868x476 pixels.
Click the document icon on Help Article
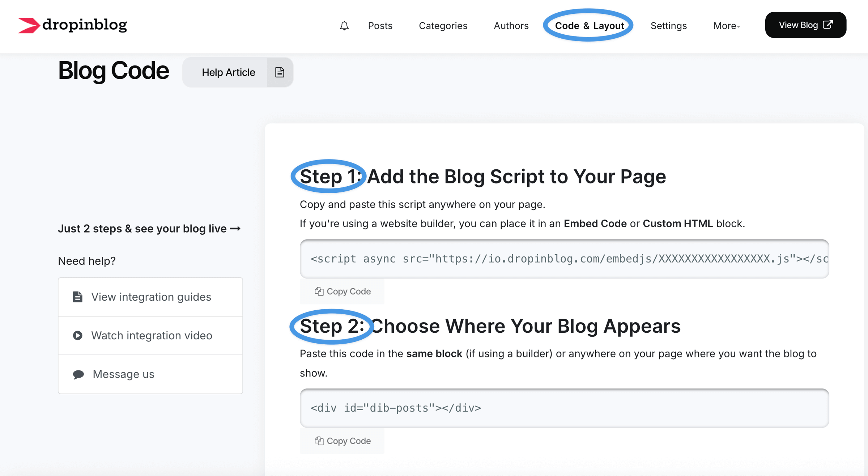[280, 72]
